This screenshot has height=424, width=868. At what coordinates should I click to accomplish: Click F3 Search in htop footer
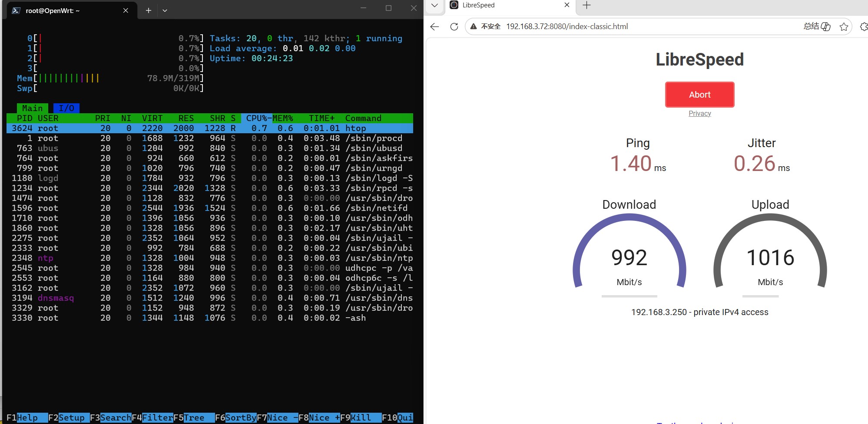tap(111, 417)
